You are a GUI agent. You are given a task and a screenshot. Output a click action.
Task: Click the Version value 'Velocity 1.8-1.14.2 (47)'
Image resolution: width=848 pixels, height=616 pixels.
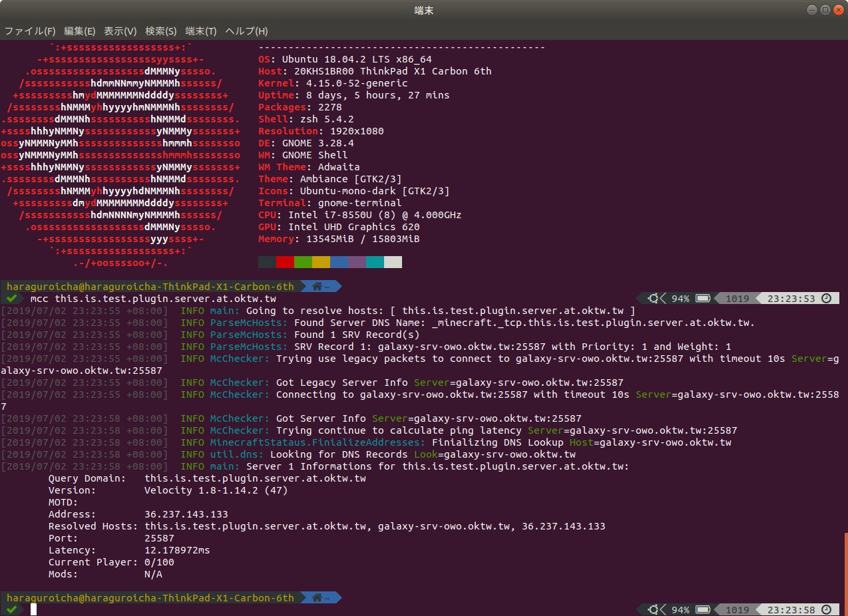[216, 490]
